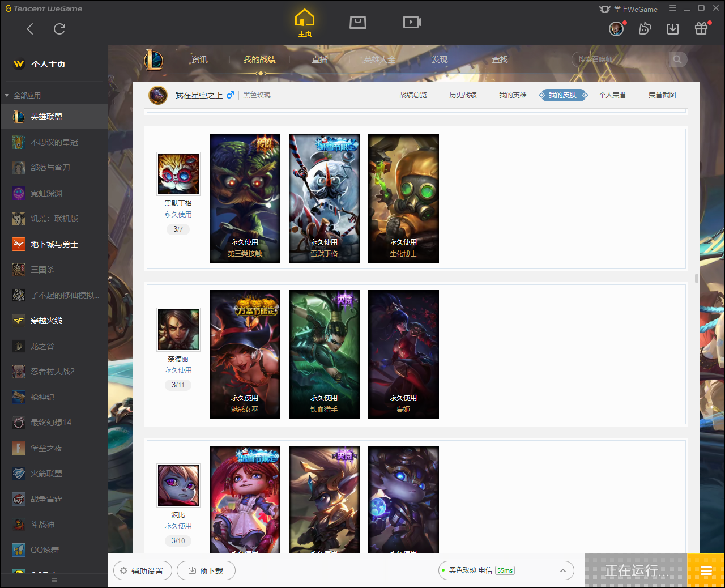Image resolution: width=725 pixels, height=588 pixels.
Task: Select QQ炫舞 in the sidebar
Action: (x=54, y=550)
